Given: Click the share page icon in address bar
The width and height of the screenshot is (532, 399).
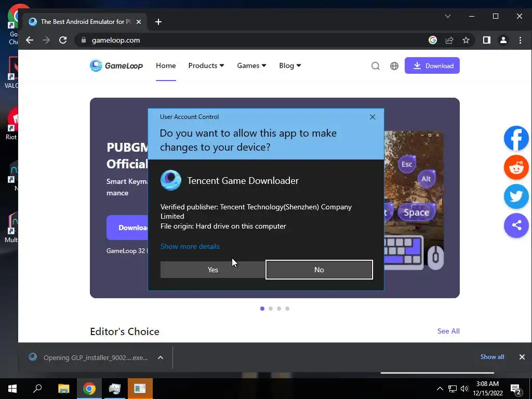Looking at the screenshot, I should click(x=449, y=40).
